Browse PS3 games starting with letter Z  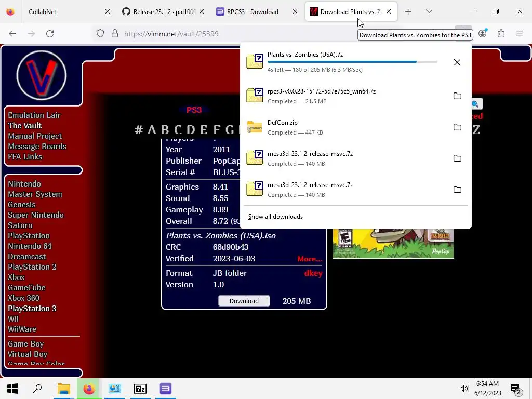coord(476,129)
